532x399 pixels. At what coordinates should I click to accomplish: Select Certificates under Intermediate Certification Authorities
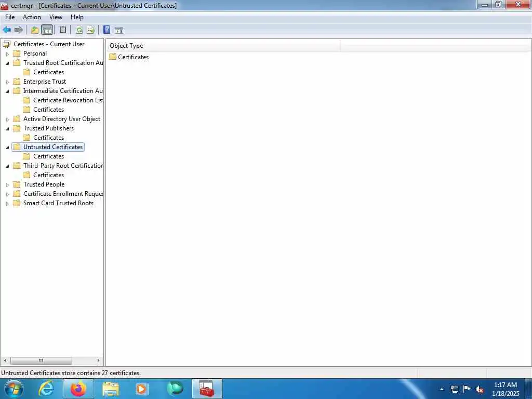pyautogui.click(x=48, y=110)
